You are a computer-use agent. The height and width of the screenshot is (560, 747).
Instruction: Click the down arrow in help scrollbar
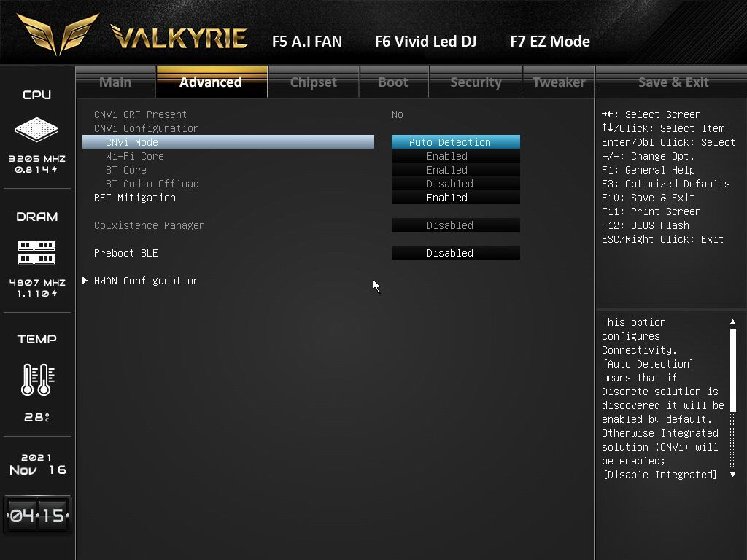[x=732, y=474]
